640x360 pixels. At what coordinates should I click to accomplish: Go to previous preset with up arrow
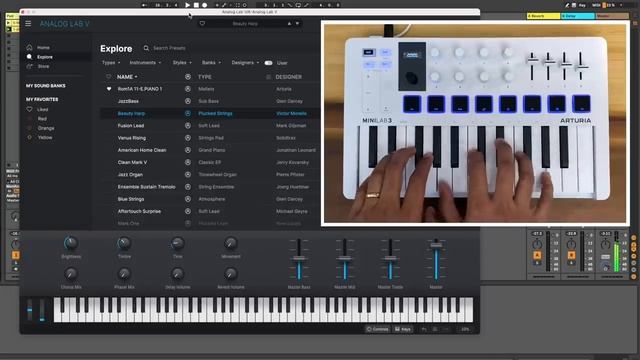pyautogui.click(x=289, y=24)
